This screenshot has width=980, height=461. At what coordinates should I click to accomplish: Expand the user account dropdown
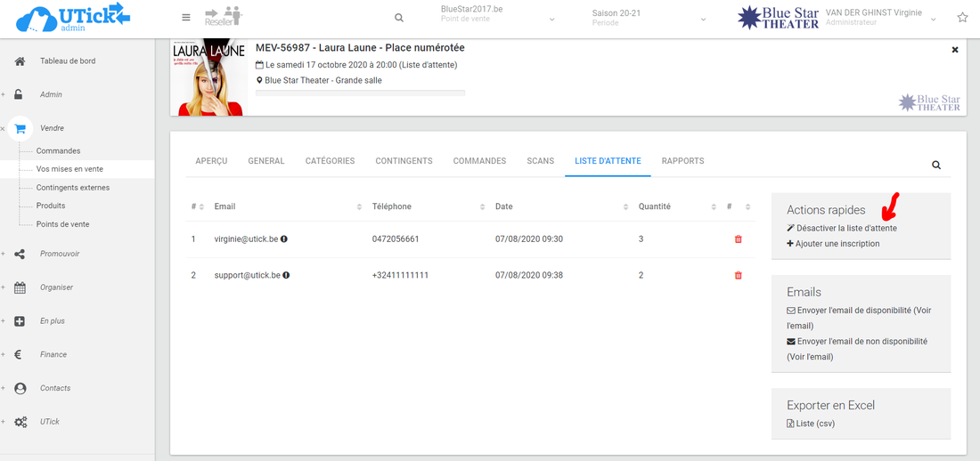click(934, 18)
